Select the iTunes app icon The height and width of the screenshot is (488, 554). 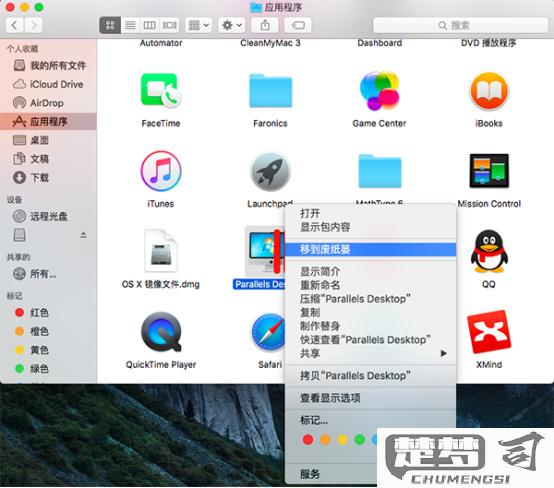pyautogui.click(x=161, y=171)
